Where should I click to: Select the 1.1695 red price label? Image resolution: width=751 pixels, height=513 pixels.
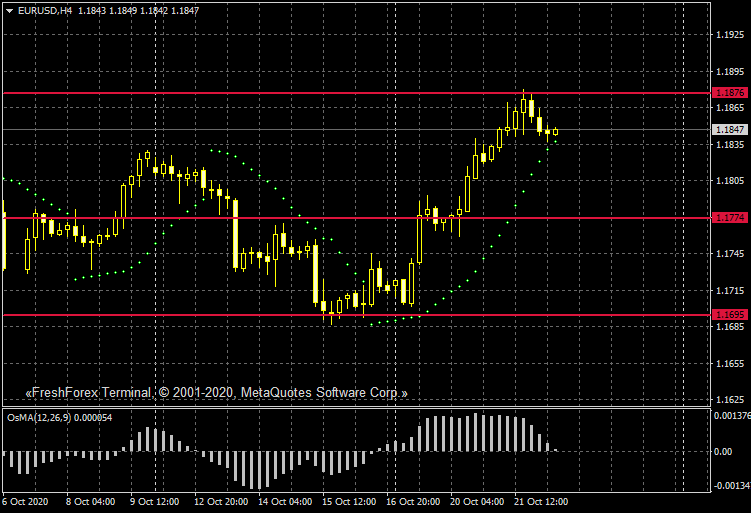pos(730,315)
